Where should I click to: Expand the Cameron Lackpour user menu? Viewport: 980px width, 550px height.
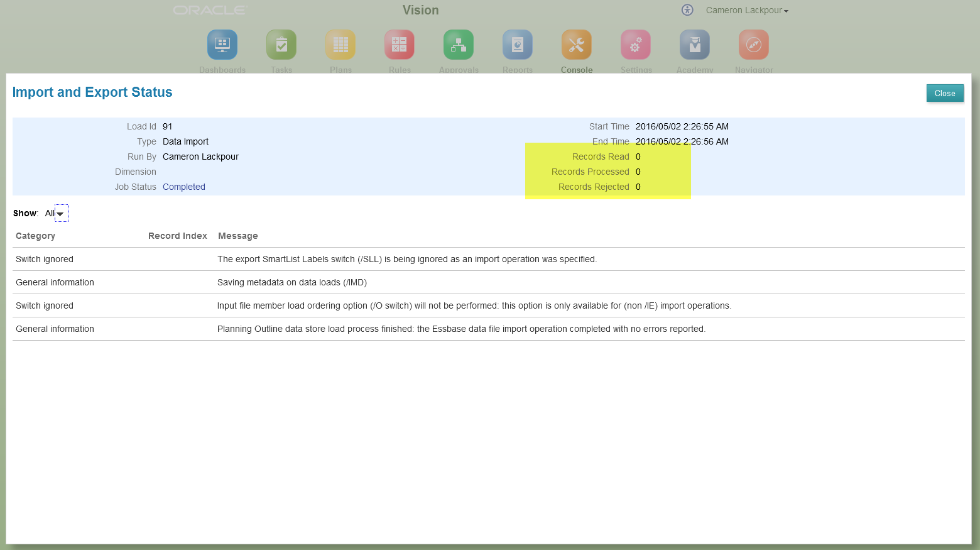747,10
